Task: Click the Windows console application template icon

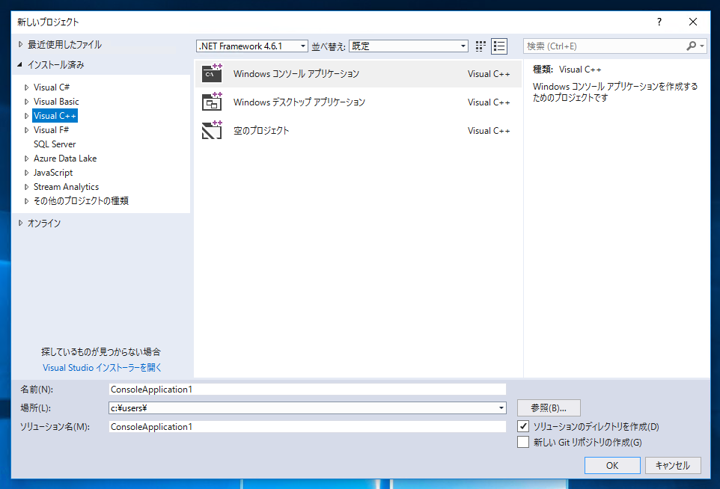Action: tap(212, 73)
